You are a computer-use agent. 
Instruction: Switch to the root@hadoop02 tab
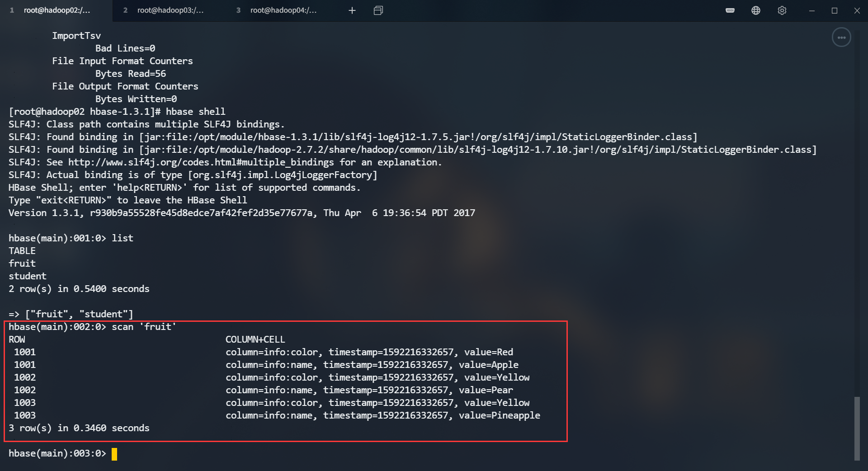57,10
